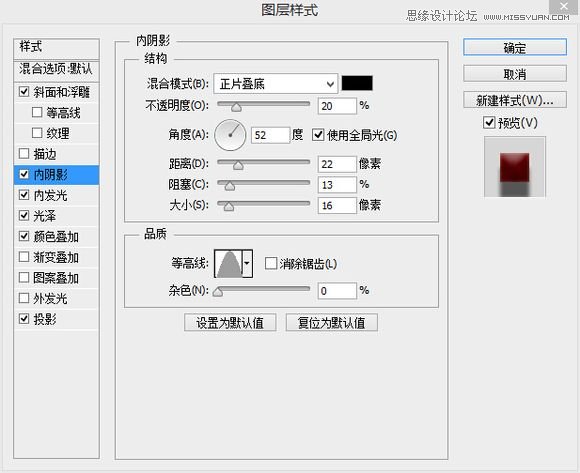Click the black shadow color swatch

click(x=357, y=83)
